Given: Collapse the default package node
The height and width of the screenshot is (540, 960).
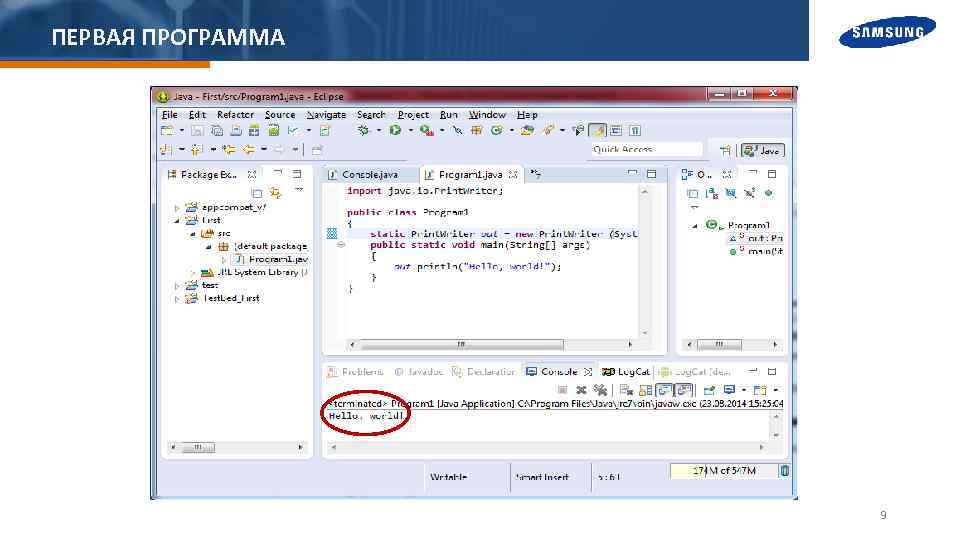Looking at the screenshot, I should [x=209, y=247].
